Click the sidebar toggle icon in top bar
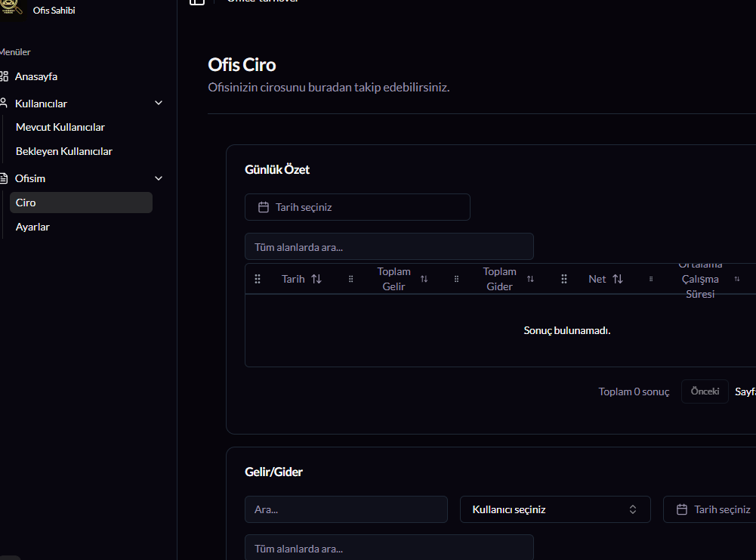This screenshot has height=560, width=756. tap(196, 2)
